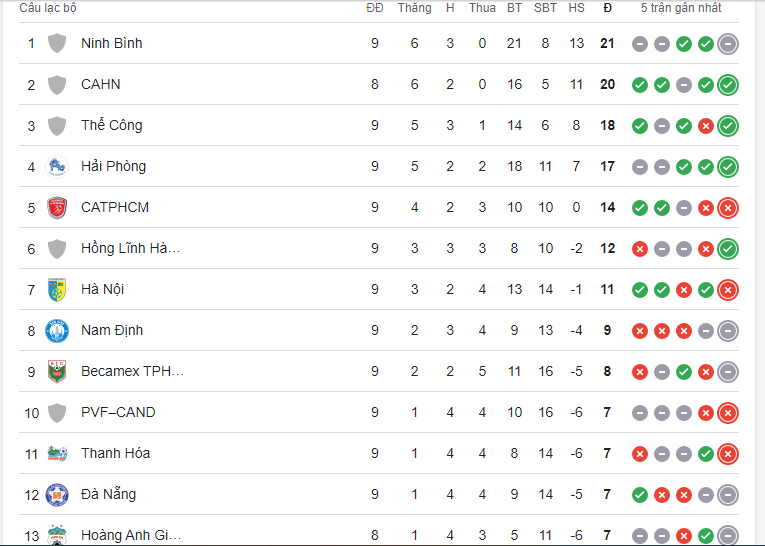Open the Thể Công team link
The image size is (765, 546).
click(x=111, y=125)
